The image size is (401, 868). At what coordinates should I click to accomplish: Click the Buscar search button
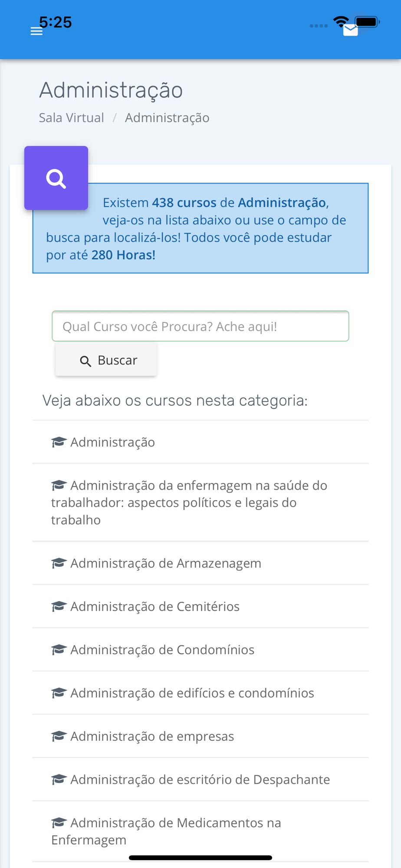pos(106,360)
